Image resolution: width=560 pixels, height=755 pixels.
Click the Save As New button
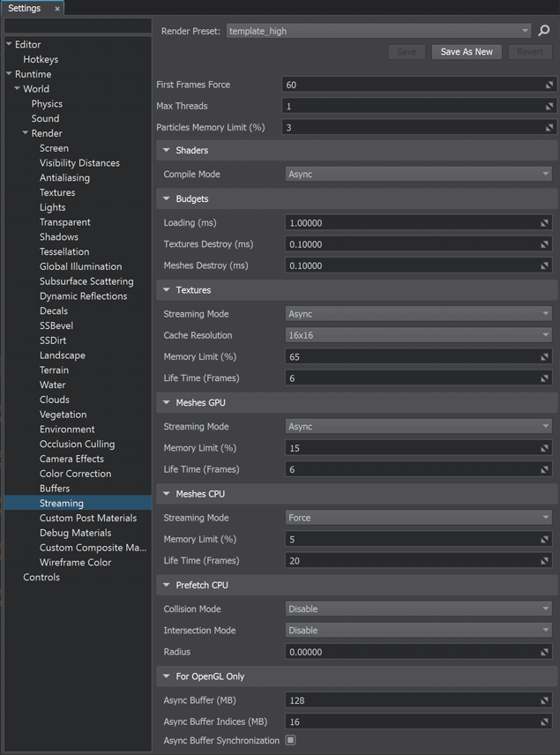(x=467, y=52)
